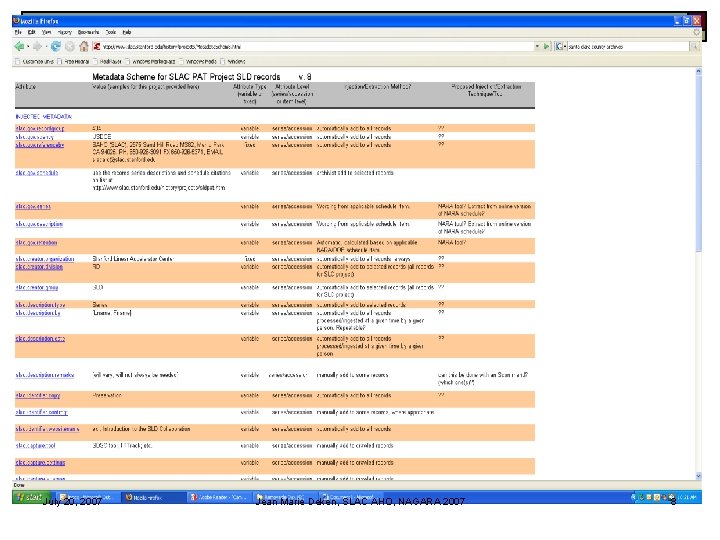Click the system tray clock
This screenshot has height=540, width=720.
(x=687, y=497)
